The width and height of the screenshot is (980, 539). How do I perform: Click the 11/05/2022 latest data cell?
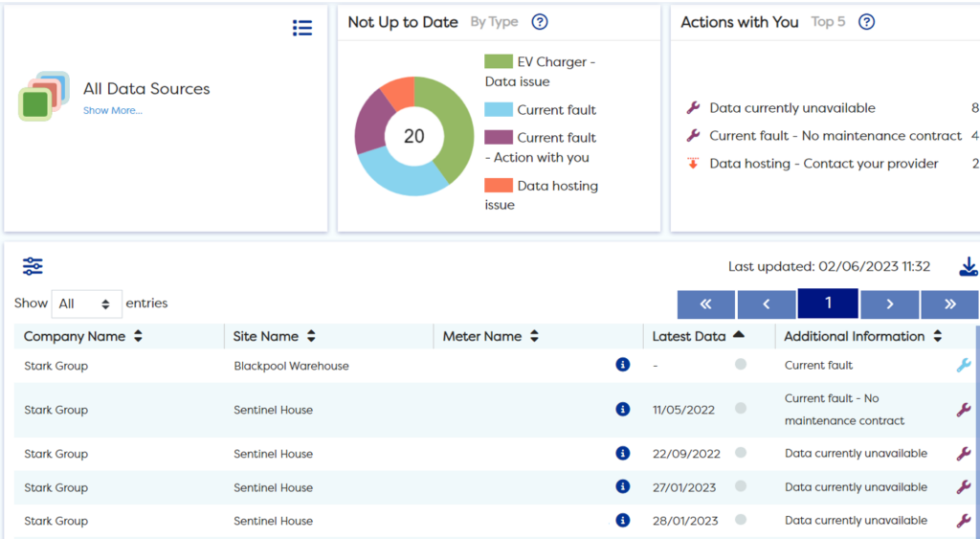click(x=683, y=410)
